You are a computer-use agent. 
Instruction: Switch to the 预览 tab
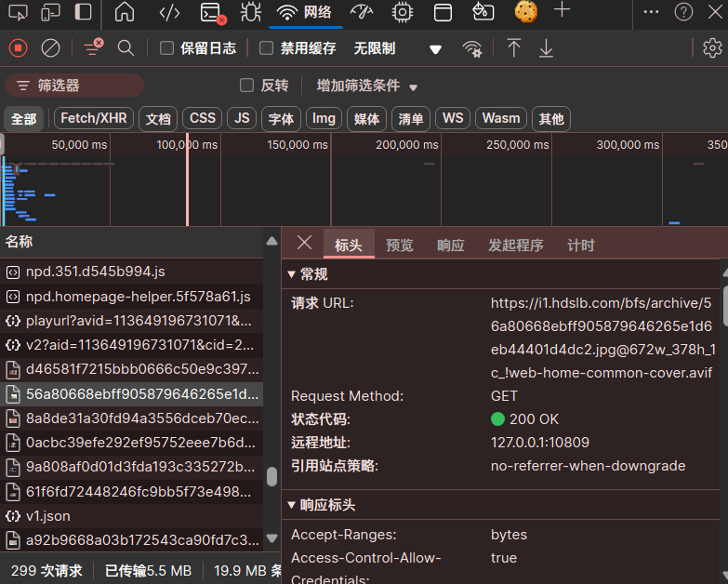(x=399, y=246)
